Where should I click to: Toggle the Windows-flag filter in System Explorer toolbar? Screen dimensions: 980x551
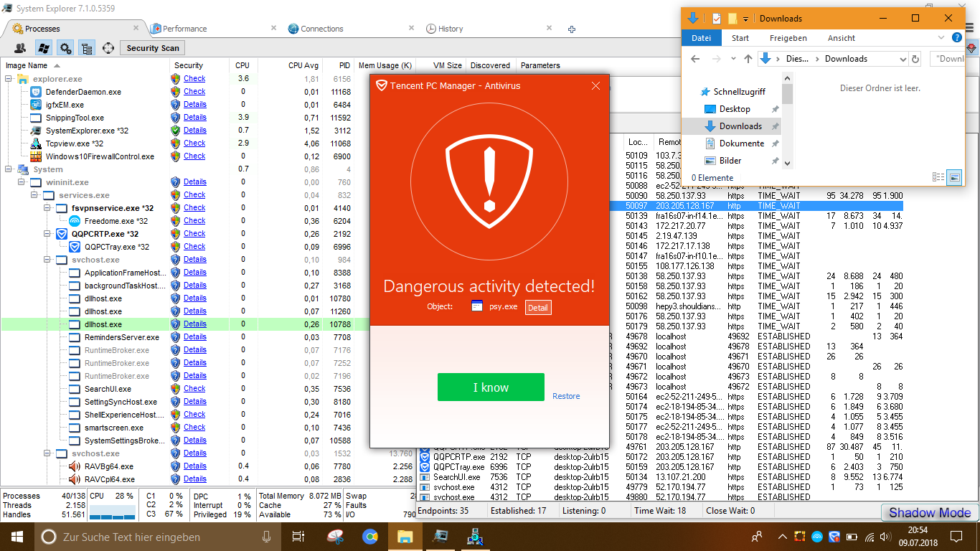coord(43,48)
